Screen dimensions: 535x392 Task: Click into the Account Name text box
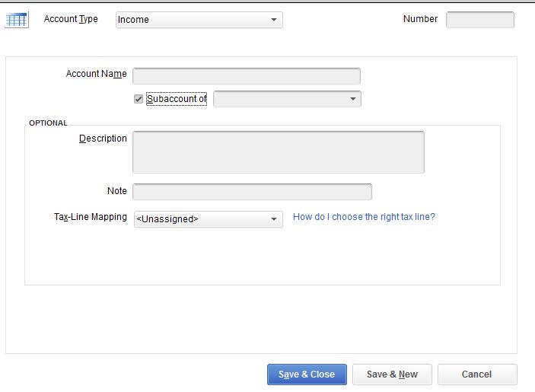247,76
